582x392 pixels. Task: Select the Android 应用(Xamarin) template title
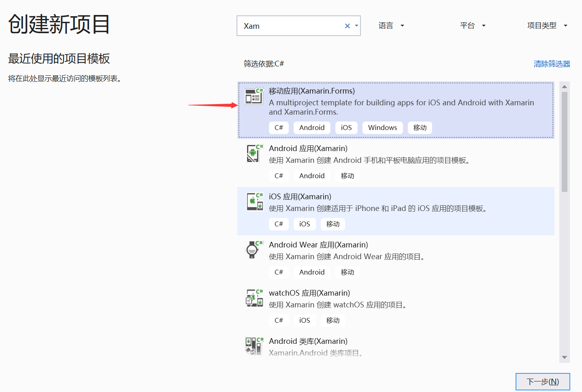pos(308,149)
